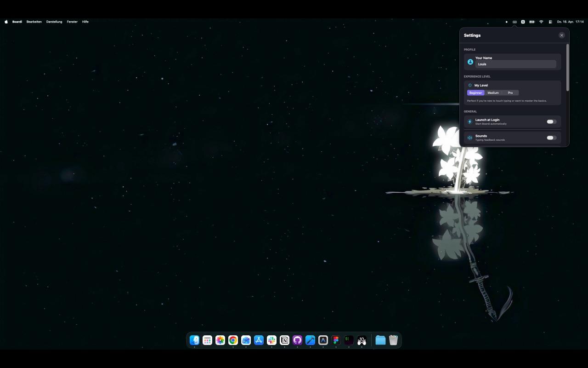588x368 pixels.
Task: Open Figma from the dock
Action: point(336,340)
